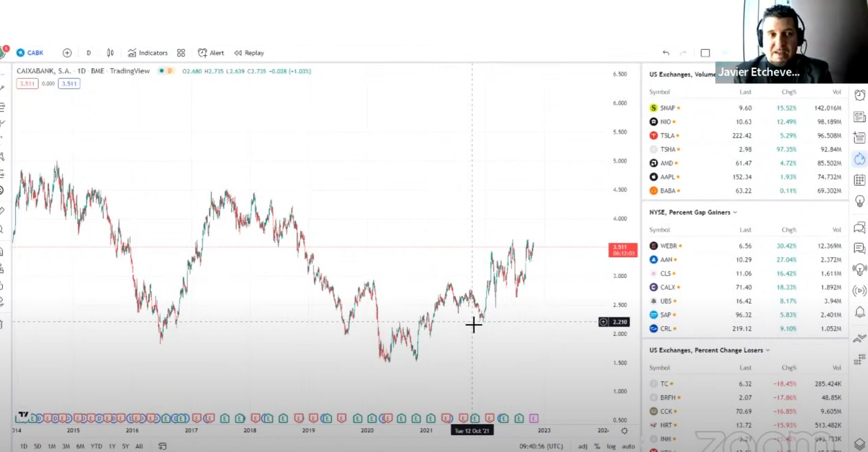This screenshot has width=868, height=452.
Task: Click the 3.511 current price label on axis
Action: [x=623, y=250]
